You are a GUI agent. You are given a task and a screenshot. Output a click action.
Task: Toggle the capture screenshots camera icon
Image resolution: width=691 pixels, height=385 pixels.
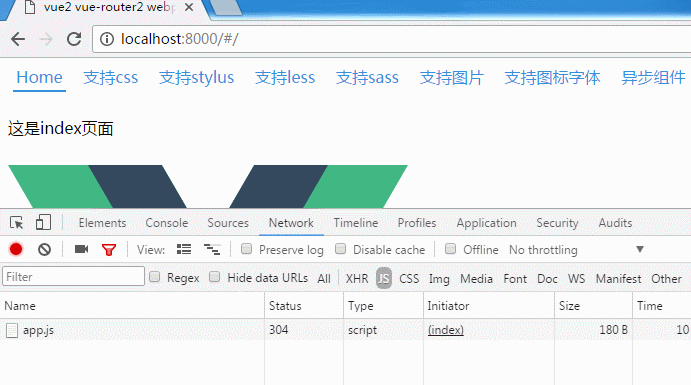tap(81, 249)
